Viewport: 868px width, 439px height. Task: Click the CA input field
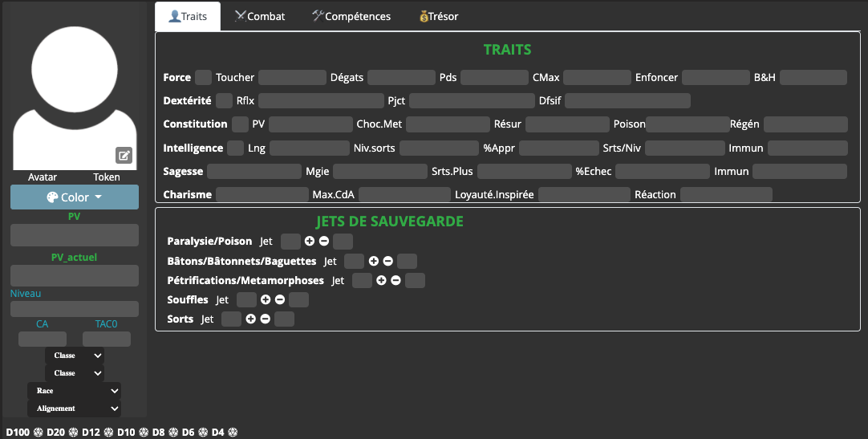coord(43,339)
